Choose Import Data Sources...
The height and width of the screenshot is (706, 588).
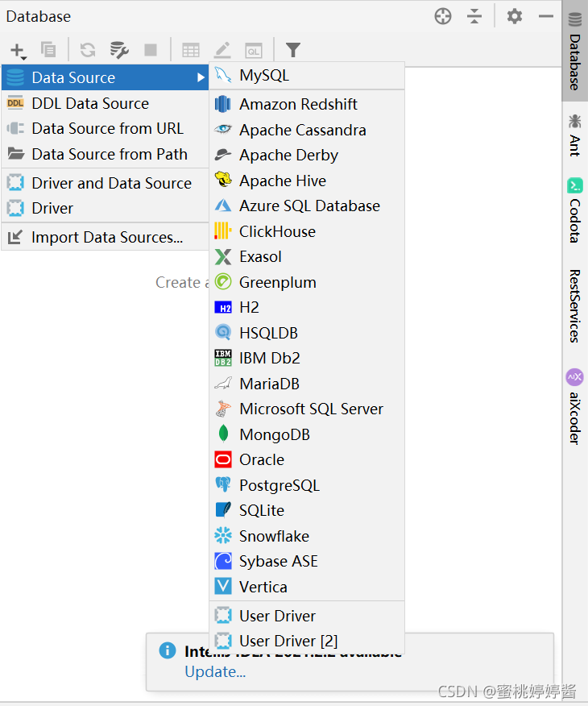pos(106,237)
